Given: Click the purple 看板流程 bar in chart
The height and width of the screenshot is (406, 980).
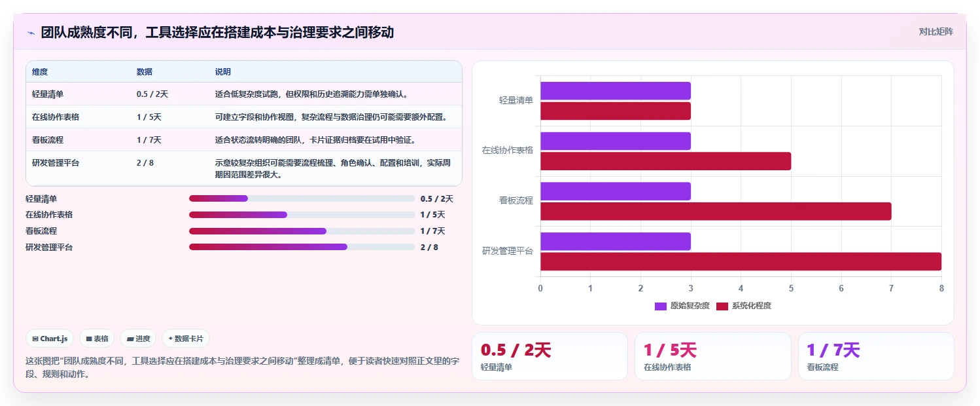Looking at the screenshot, I should (616, 191).
